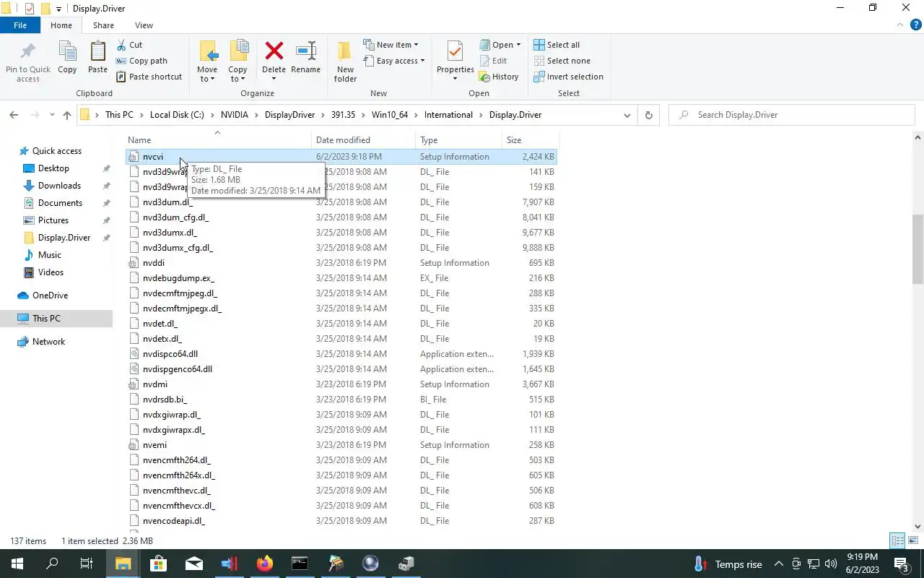The image size is (924, 578).
Task: Select nvdispco64.dll file
Action: pos(341,354)
